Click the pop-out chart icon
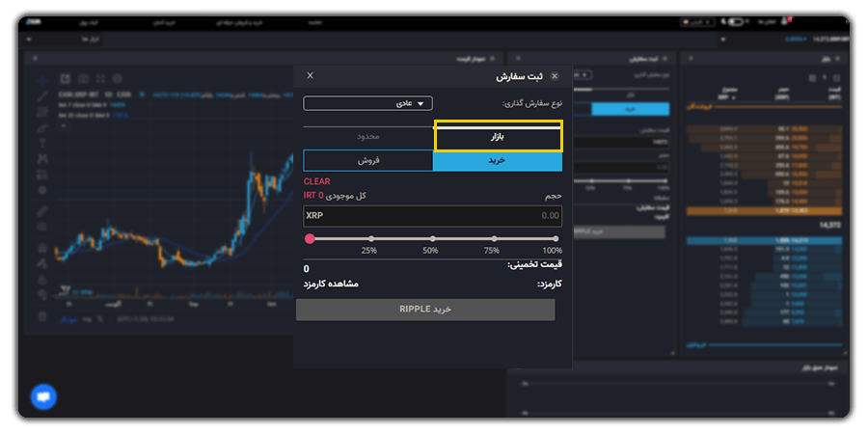 pyautogui.click(x=66, y=79)
